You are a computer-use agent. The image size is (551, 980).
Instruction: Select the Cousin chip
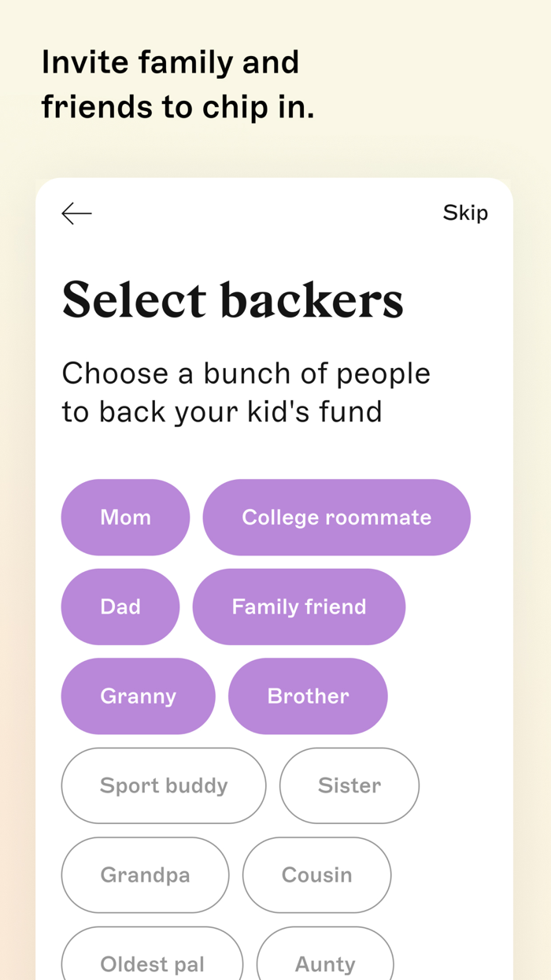pyautogui.click(x=316, y=875)
